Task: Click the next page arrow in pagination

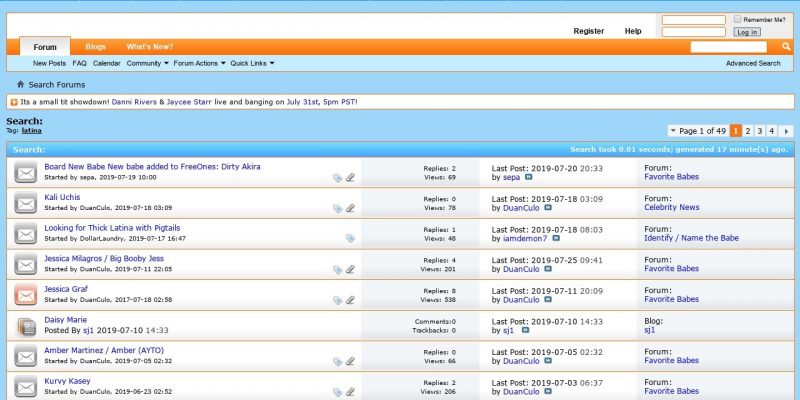Action: (x=786, y=131)
